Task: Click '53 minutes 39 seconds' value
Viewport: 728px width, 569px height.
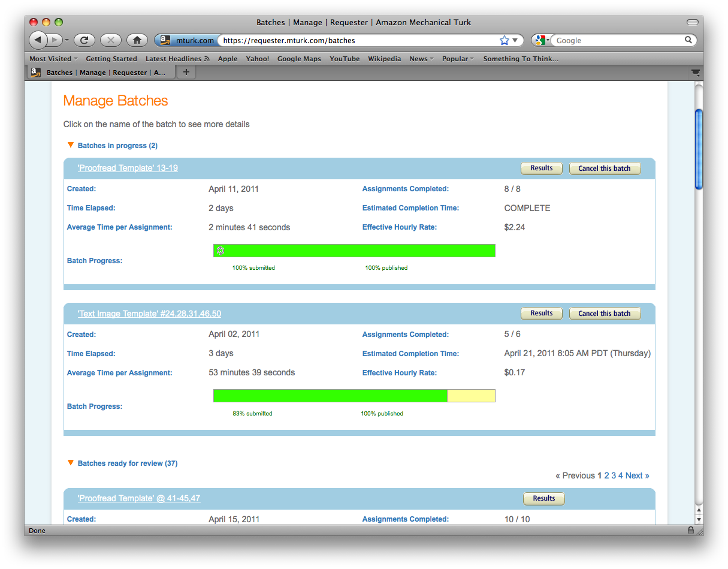Action: tap(252, 372)
